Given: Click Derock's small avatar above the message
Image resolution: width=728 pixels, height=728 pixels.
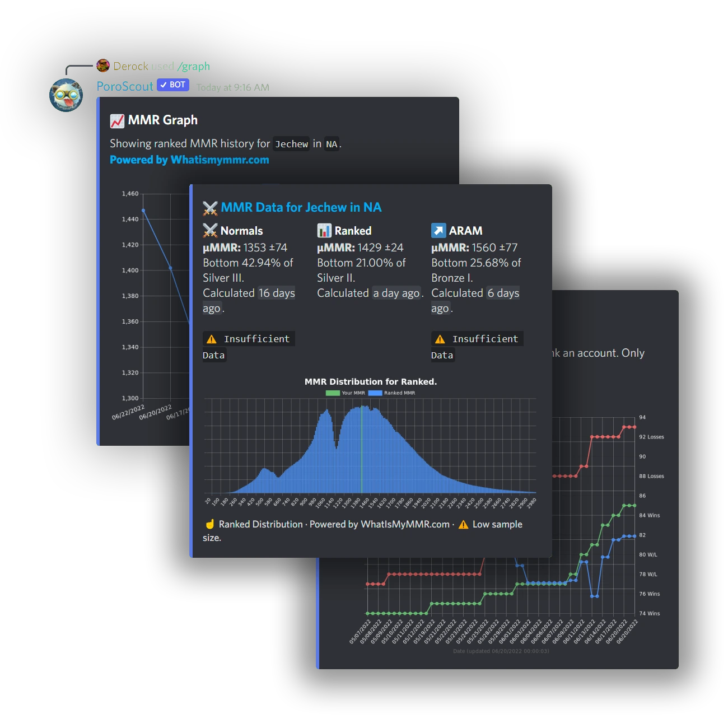Looking at the screenshot, I should (x=103, y=66).
